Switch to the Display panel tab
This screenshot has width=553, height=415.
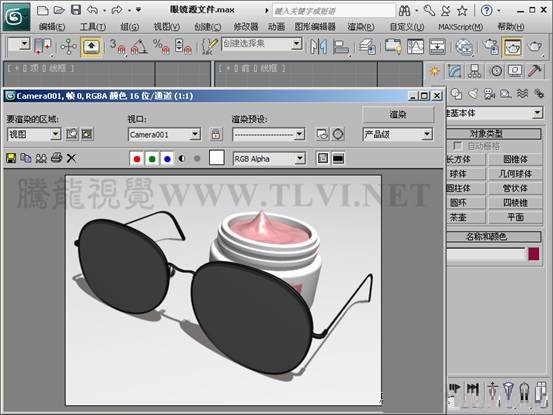coord(515,71)
